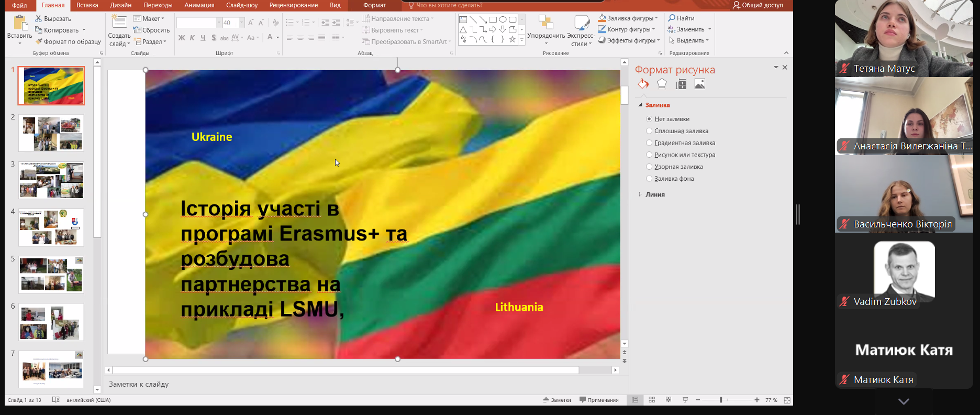Click Общий доступ share button
Viewport: 980px width, 415px height.
[758, 5]
